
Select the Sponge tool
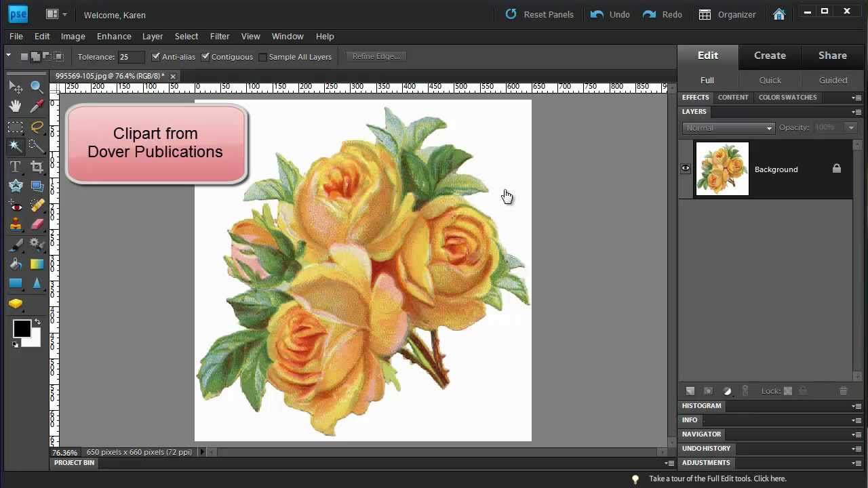pyautogui.click(x=16, y=304)
